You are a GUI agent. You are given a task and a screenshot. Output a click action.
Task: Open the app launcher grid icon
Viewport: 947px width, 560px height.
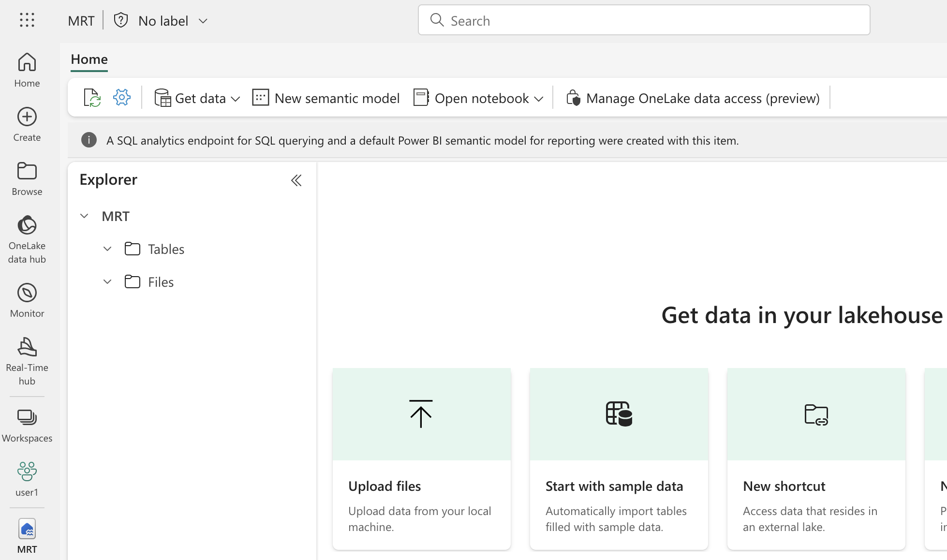[27, 20]
